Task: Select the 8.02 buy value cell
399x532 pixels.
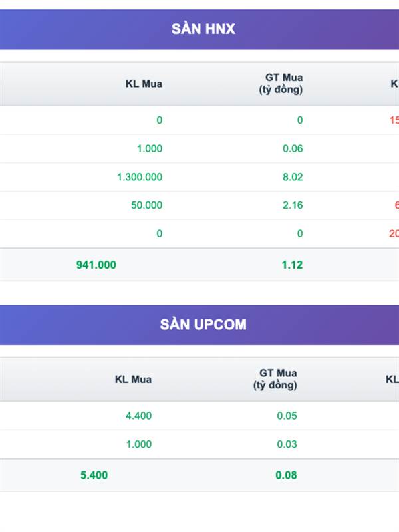Action: pos(293,177)
